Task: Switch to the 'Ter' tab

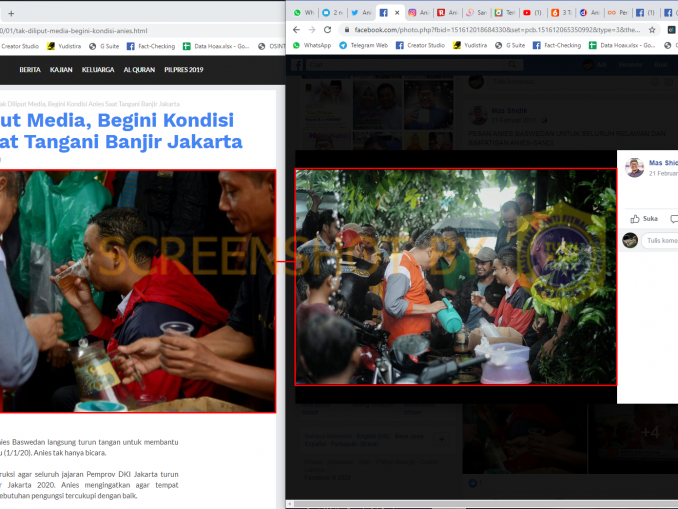Action: coord(504,13)
